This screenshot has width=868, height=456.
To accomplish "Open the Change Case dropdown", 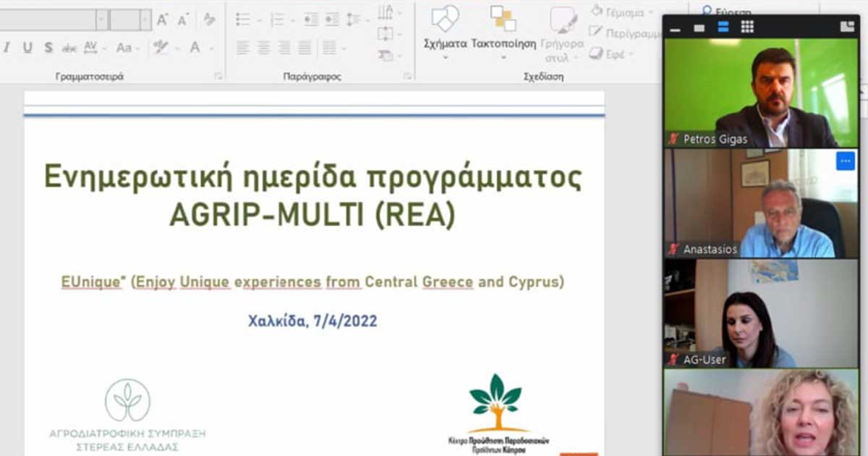I will pos(129,48).
